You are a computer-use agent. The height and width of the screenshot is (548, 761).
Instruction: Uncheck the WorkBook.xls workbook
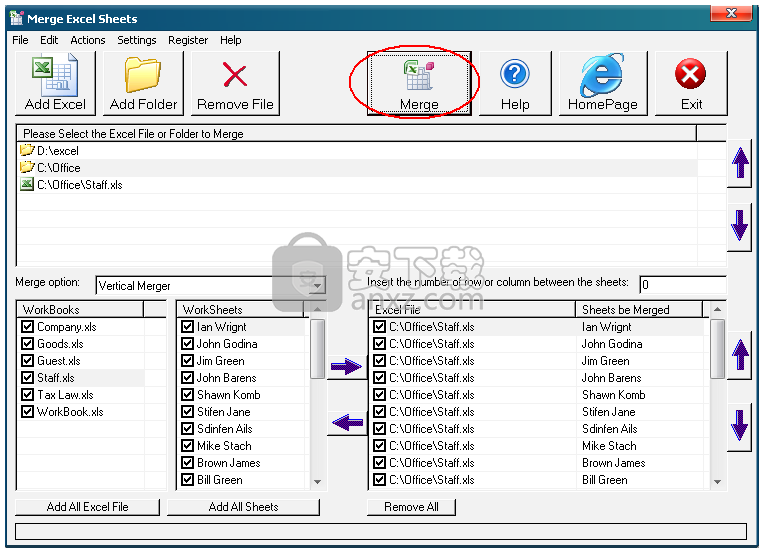27,412
